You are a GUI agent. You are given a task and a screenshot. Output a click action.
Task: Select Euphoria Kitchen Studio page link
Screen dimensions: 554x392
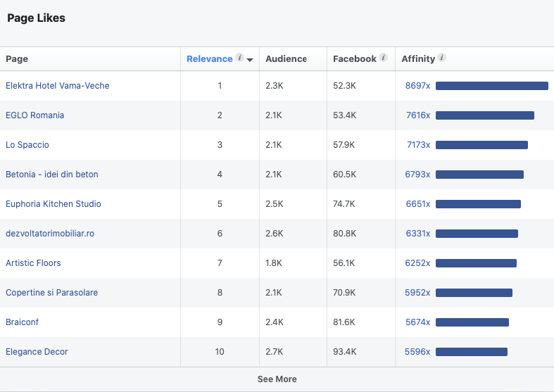click(x=53, y=204)
